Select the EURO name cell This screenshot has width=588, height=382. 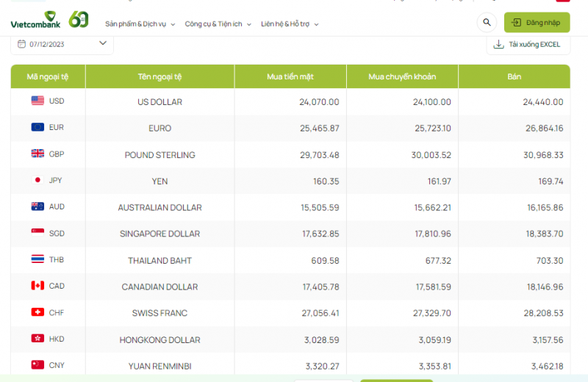(159, 129)
